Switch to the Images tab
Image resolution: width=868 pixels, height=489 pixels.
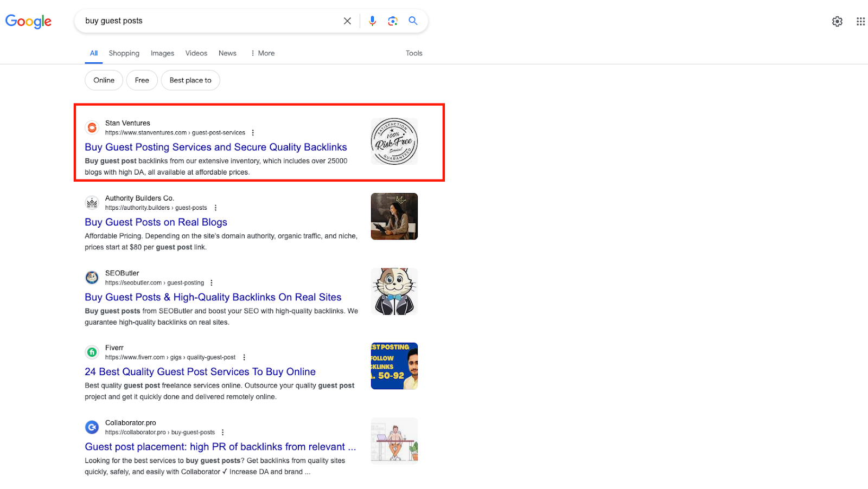[x=162, y=53]
